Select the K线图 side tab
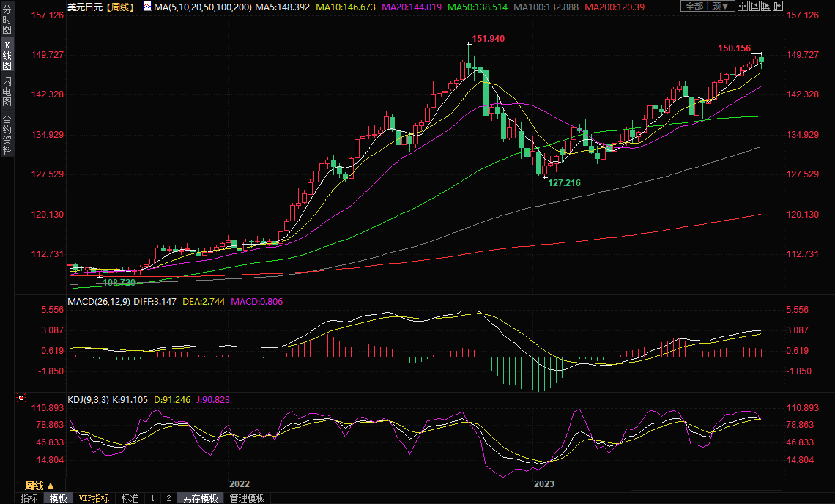The image size is (835, 504). coord(7,56)
